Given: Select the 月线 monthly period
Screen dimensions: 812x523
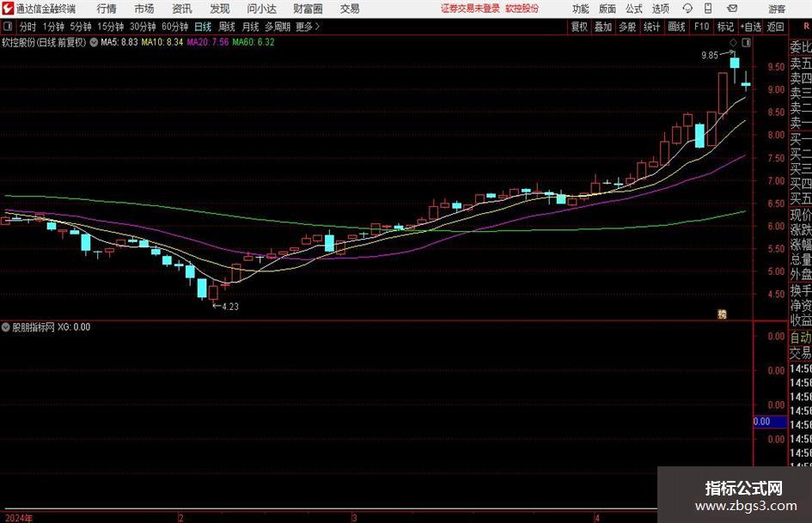Looking at the screenshot, I should (x=250, y=27).
